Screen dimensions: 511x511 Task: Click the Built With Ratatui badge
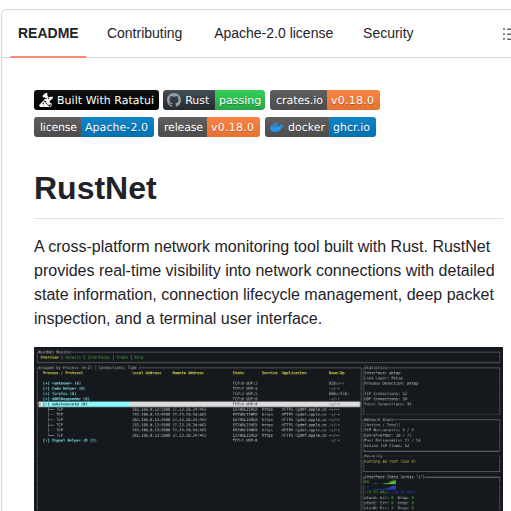[96, 100]
